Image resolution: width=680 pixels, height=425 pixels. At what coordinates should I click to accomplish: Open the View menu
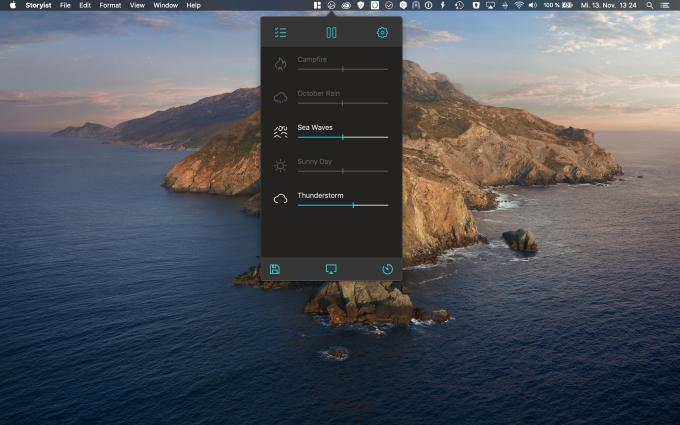click(137, 5)
